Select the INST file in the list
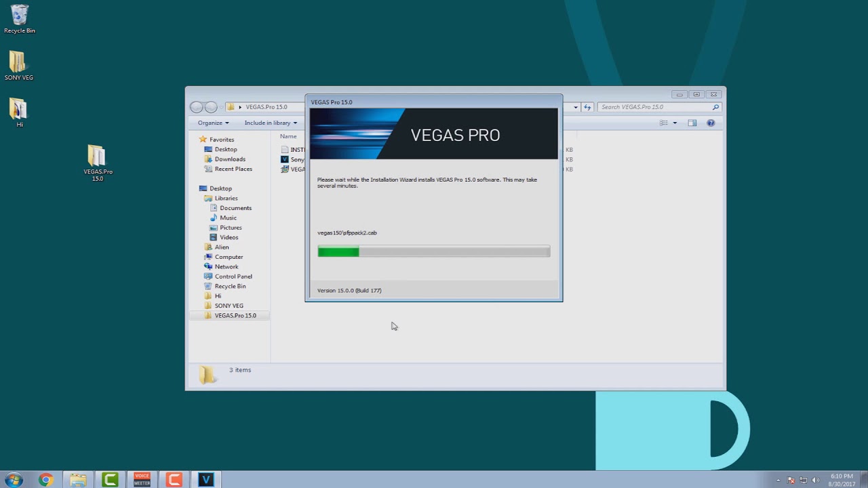Viewport: 868px width, 488px height. [293, 150]
